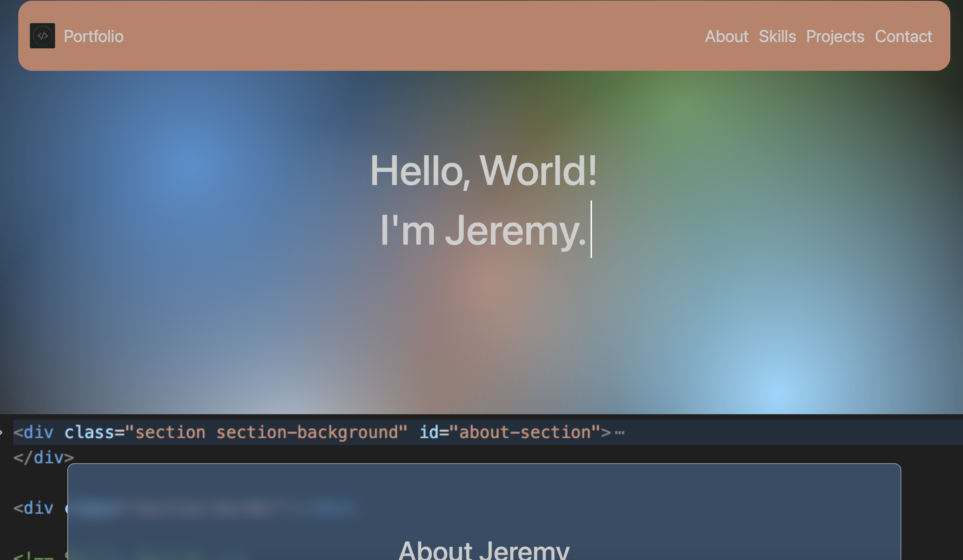963x560 pixels.
Task: Click the </> code symbol inside the logo
Action: click(43, 36)
